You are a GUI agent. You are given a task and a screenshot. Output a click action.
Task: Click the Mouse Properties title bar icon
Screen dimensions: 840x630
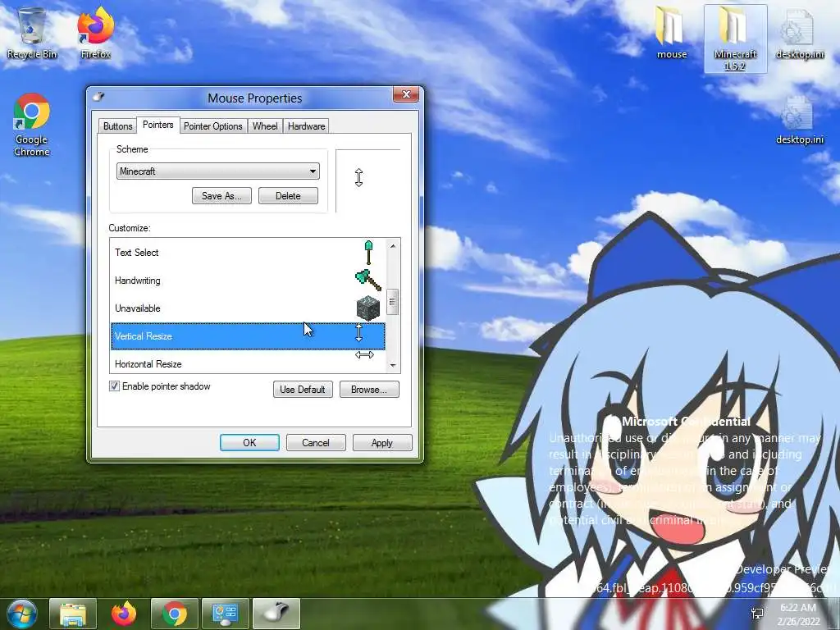coord(98,97)
